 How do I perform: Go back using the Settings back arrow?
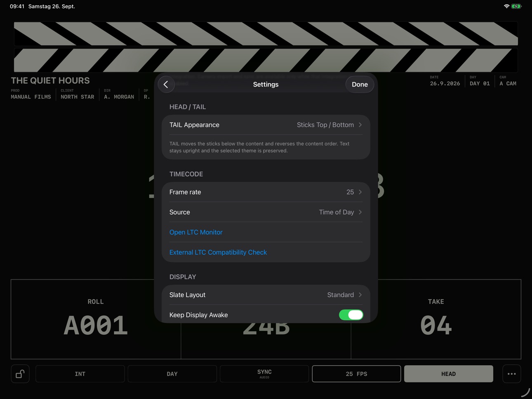click(x=166, y=84)
